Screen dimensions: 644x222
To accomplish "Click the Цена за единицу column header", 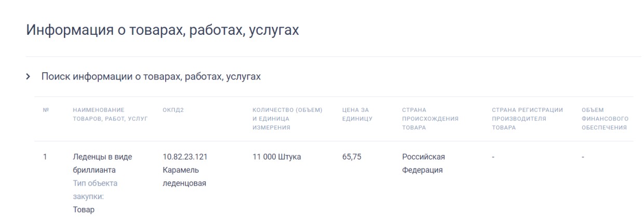I will coord(357,114).
